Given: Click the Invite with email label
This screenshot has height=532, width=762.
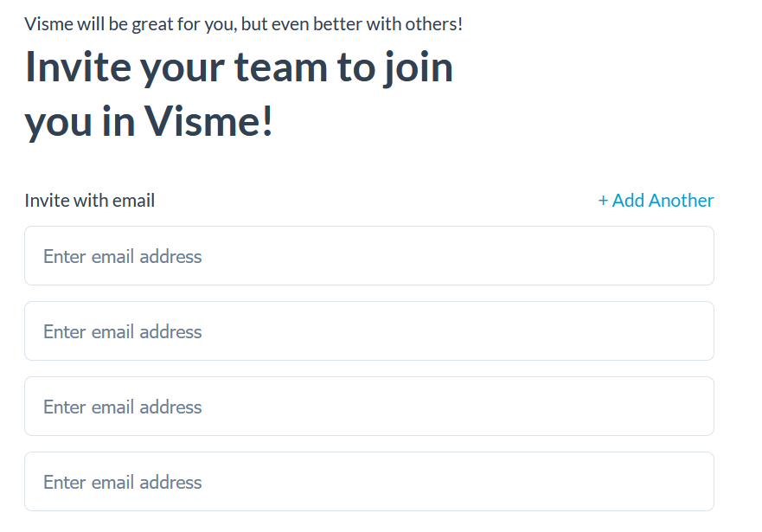Looking at the screenshot, I should pos(90,201).
